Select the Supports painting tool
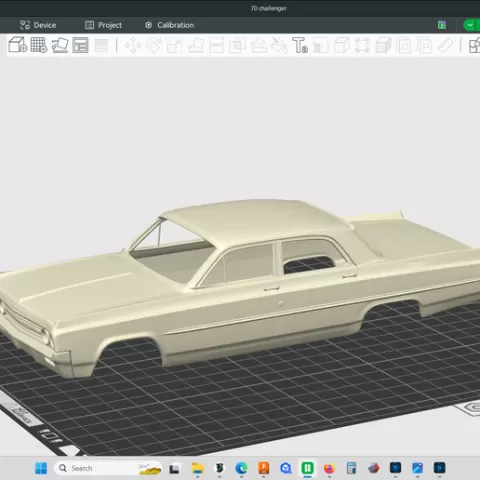Screen dimensions: 480x480 click(x=258, y=45)
